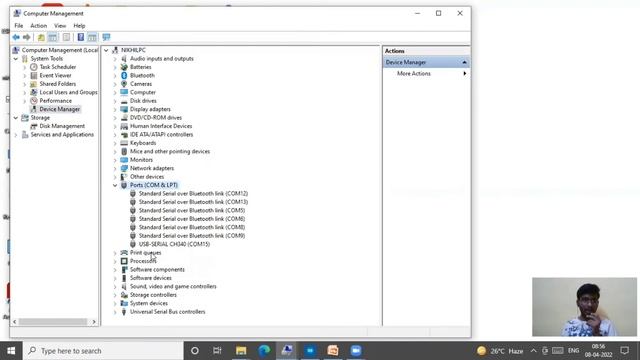The width and height of the screenshot is (640, 360).
Task: Click the port icon beside USB-SERIAL CH340
Action: [133, 244]
